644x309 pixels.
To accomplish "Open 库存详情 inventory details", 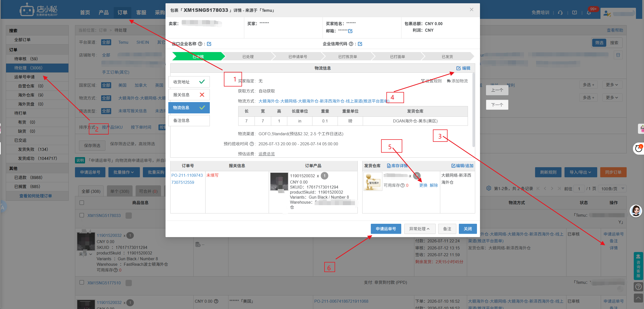I will point(397,166).
